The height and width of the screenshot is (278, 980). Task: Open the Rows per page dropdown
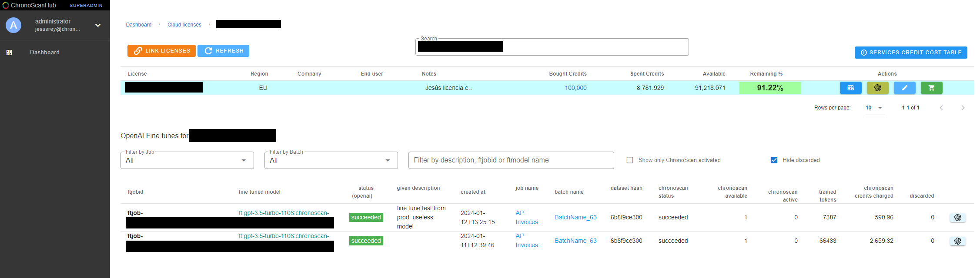[x=874, y=108]
